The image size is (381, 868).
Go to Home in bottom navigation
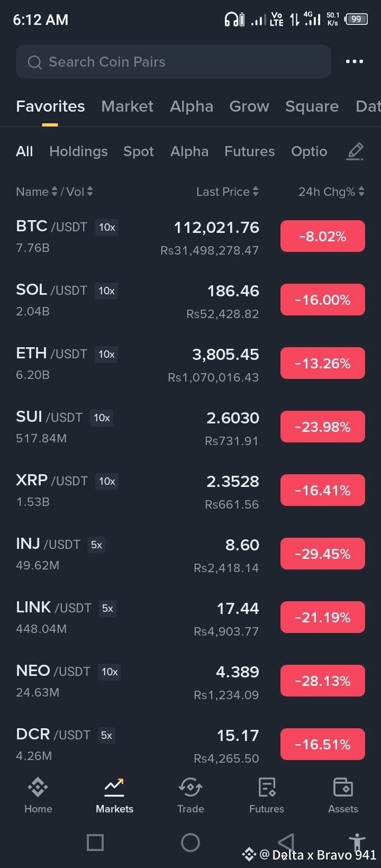coord(38,795)
